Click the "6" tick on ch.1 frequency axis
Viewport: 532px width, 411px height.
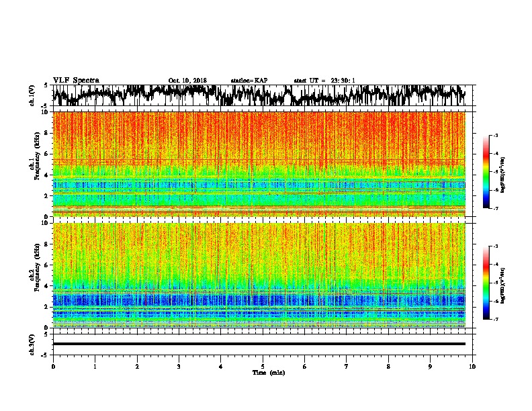click(x=47, y=154)
